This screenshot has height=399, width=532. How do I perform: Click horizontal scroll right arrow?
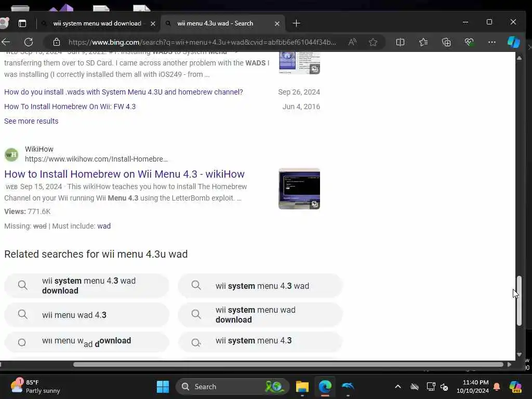click(x=509, y=364)
